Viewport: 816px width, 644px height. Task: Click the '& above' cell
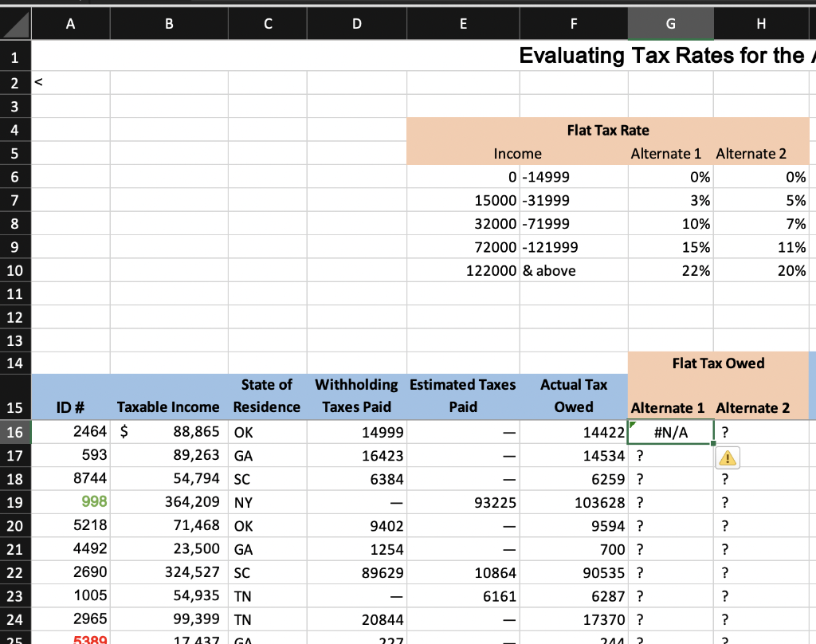click(574, 271)
